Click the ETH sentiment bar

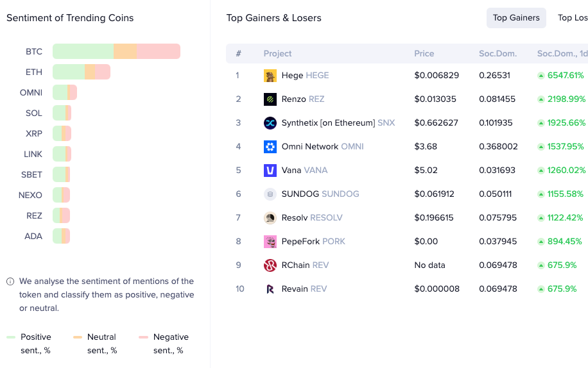[x=82, y=72]
